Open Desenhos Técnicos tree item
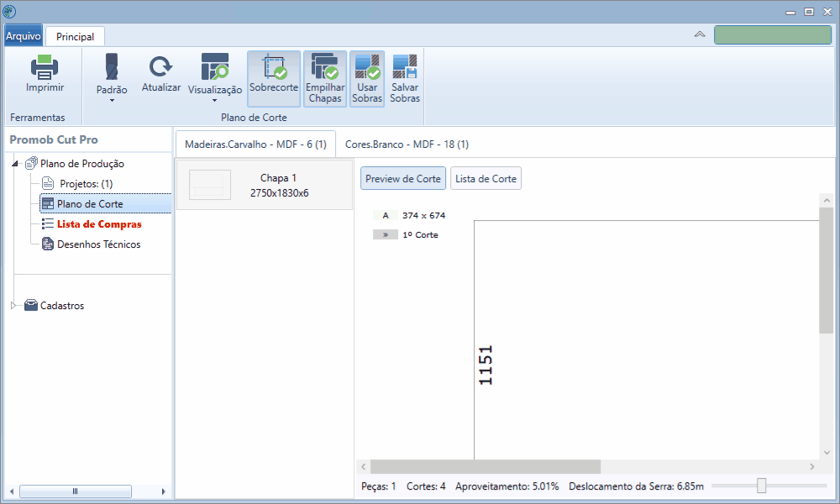The height and width of the screenshot is (504, 840). 99,244
